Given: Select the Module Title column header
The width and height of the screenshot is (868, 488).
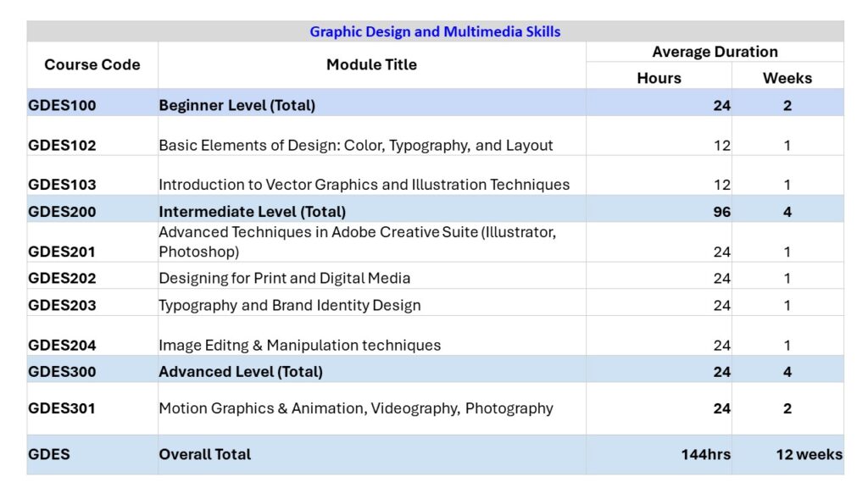Looking at the screenshot, I should pyautogui.click(x=371, y=65).
